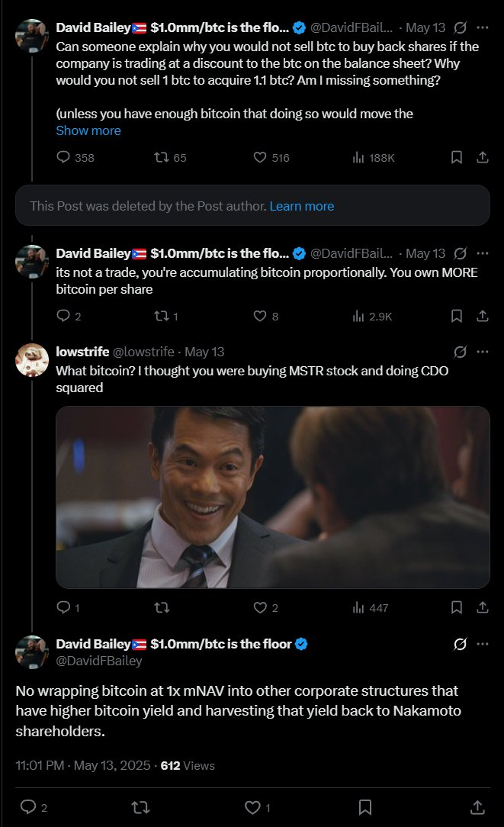Like the post with 516 likes
This screenshot has width=504, height=827.
(260, 157)
